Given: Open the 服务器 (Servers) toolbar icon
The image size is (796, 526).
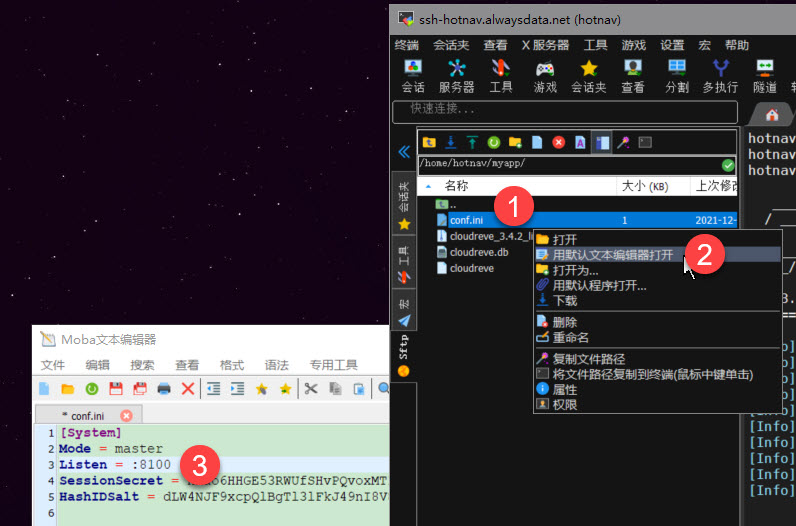Looking at the screenshot, I should pos(456,76).
